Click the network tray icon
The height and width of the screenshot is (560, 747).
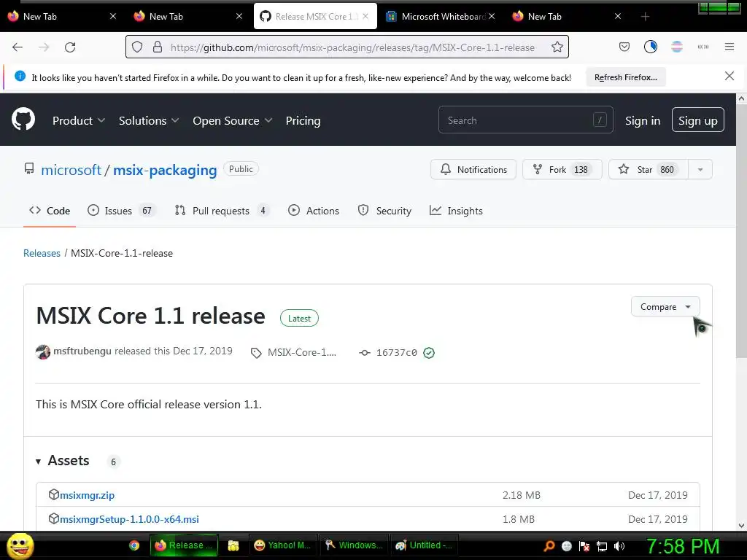pyautogui.click(x=602, y=546)
